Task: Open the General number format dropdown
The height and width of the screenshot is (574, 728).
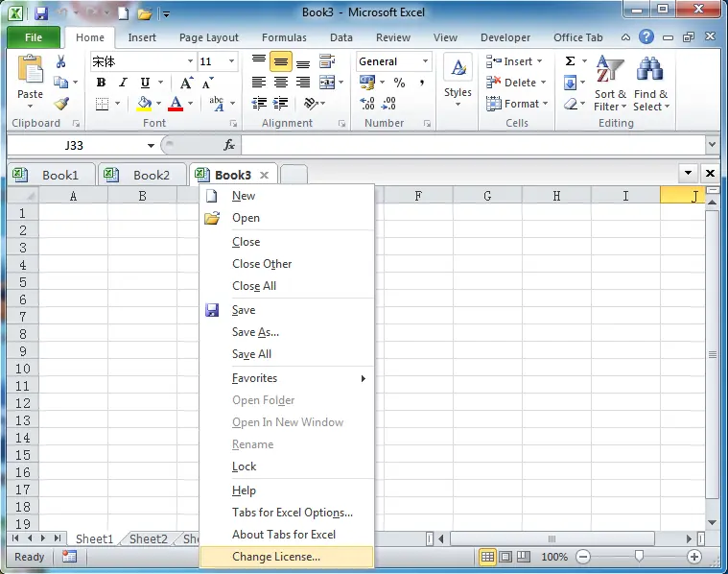Action: point(425,61)
